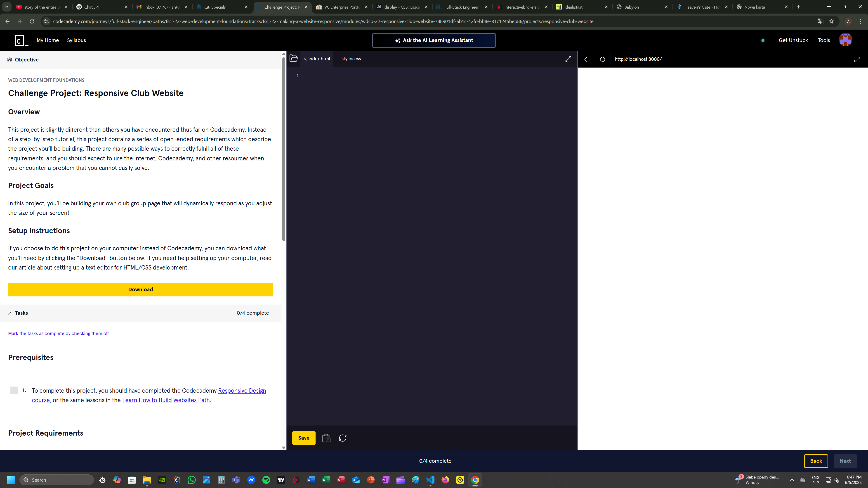Open the file explorer folder icon
868x488 pixels.
(x=293, y=59)
